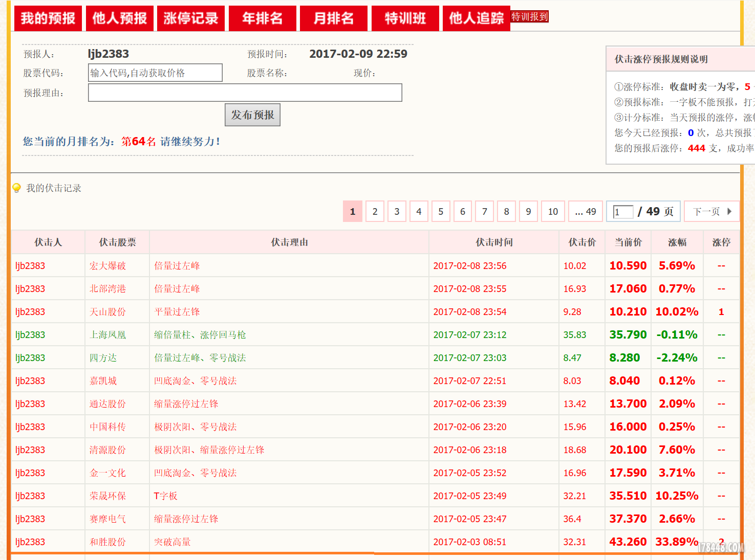Viewport: 755px width, 560px height.
Task: Click the 下一页 next page button
Action: point(713,211)
